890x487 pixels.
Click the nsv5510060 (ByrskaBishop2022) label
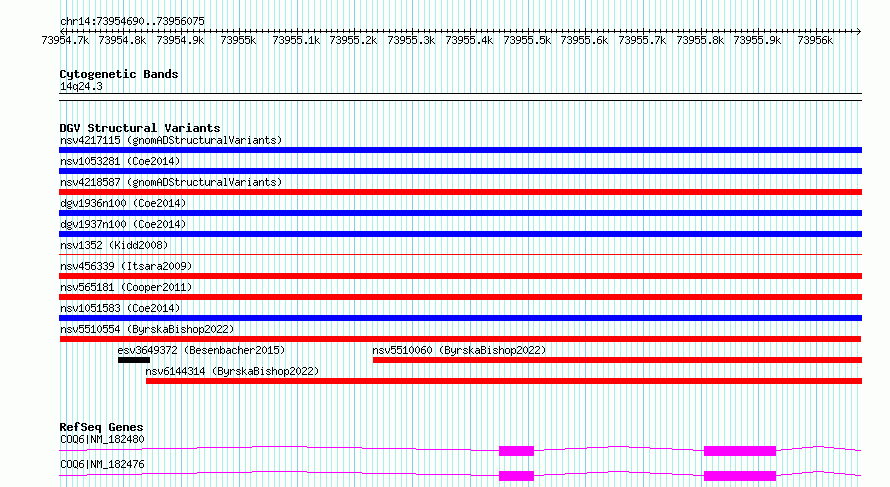click(x=459, y=350)
